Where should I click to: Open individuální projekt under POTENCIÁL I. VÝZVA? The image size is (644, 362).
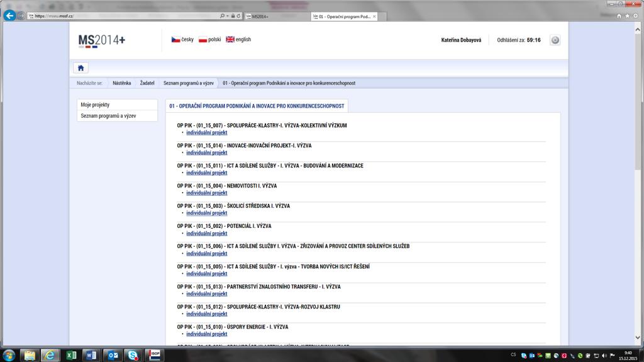[206, 233]
